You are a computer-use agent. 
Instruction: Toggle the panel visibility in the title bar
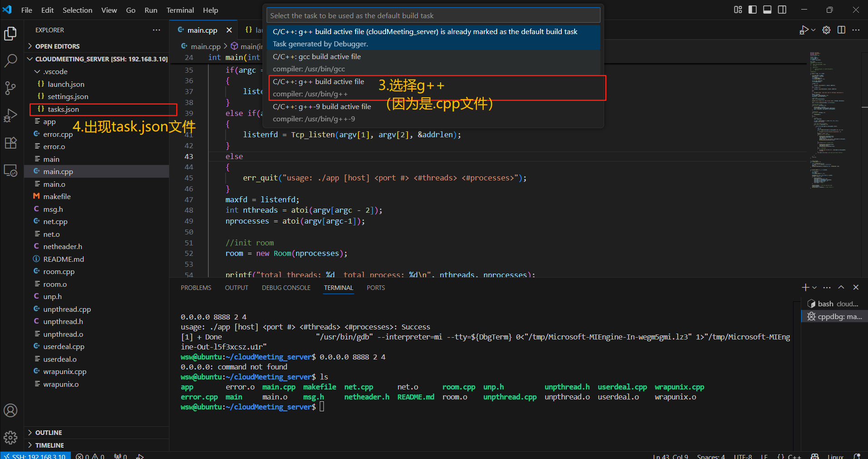tap(767, 10)
